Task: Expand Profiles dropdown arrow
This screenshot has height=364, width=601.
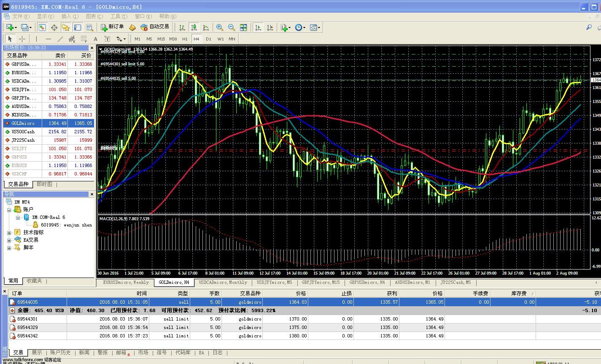Action: [30, 28]
